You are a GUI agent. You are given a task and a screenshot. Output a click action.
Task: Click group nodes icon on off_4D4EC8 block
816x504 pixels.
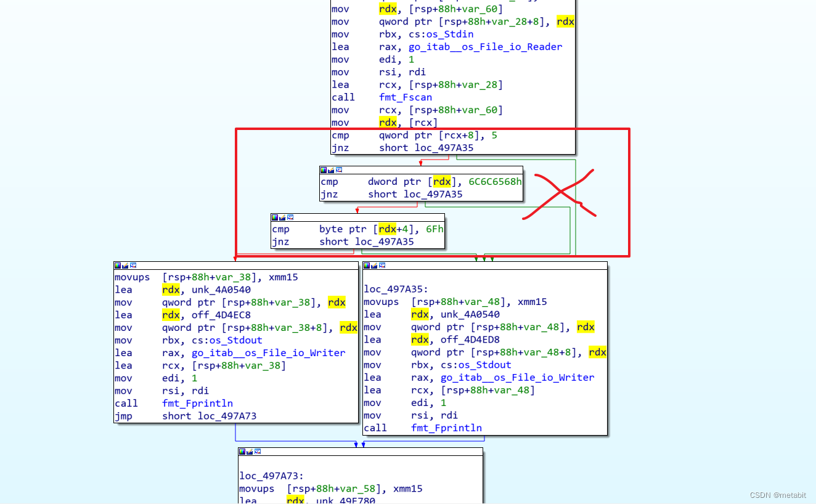pos(133,266)
